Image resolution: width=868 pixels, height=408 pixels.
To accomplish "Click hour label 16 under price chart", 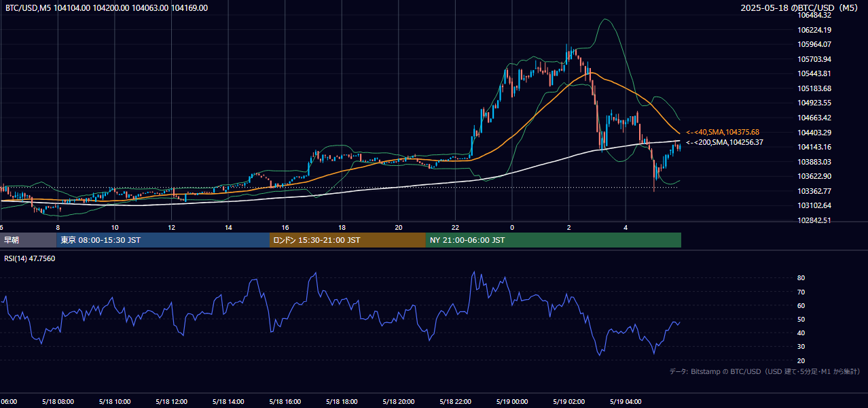I will (285, 228).
